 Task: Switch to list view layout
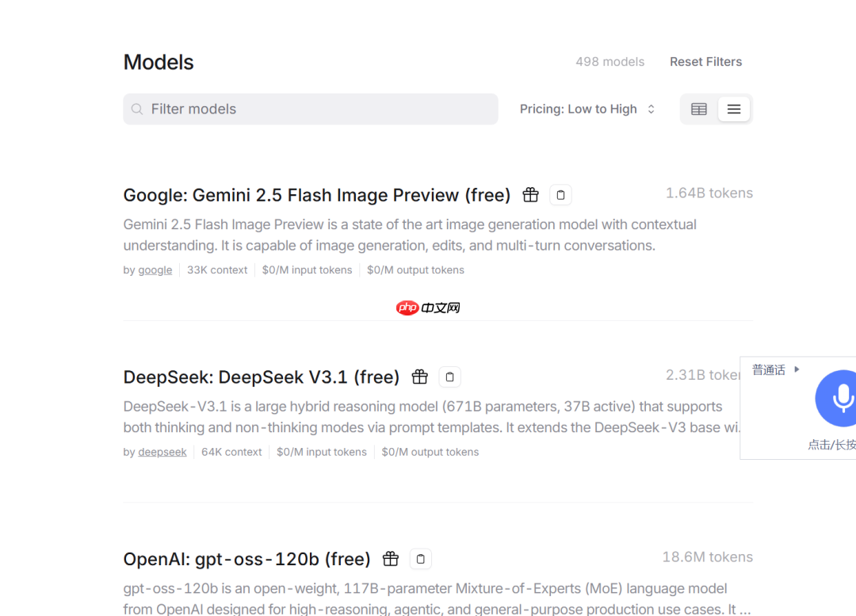733,109
